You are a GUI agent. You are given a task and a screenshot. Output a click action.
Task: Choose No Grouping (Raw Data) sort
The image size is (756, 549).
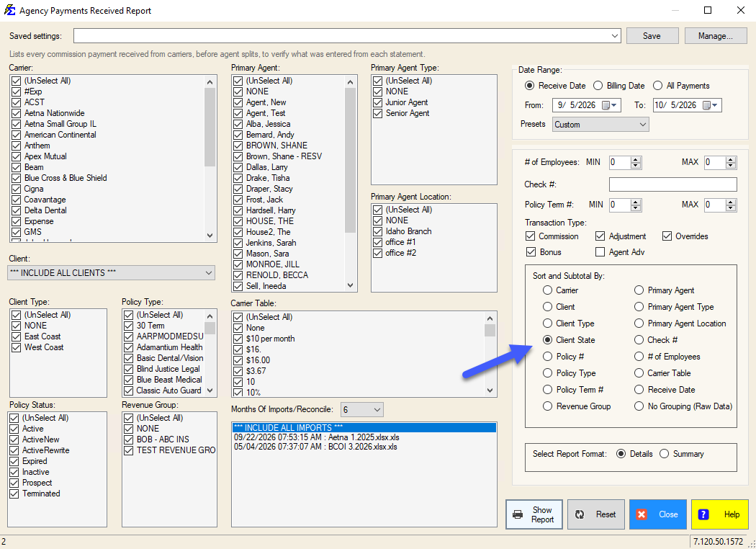683,406
